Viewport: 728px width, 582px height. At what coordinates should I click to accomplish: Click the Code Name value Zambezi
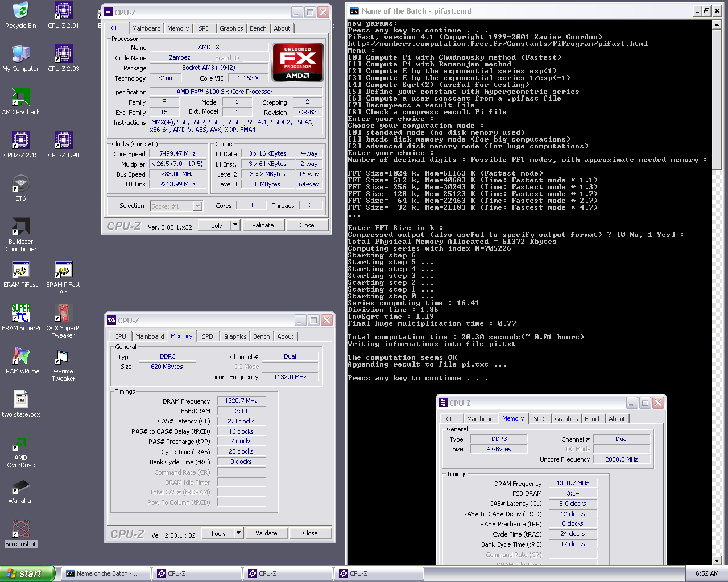click(x=180, y=57)
